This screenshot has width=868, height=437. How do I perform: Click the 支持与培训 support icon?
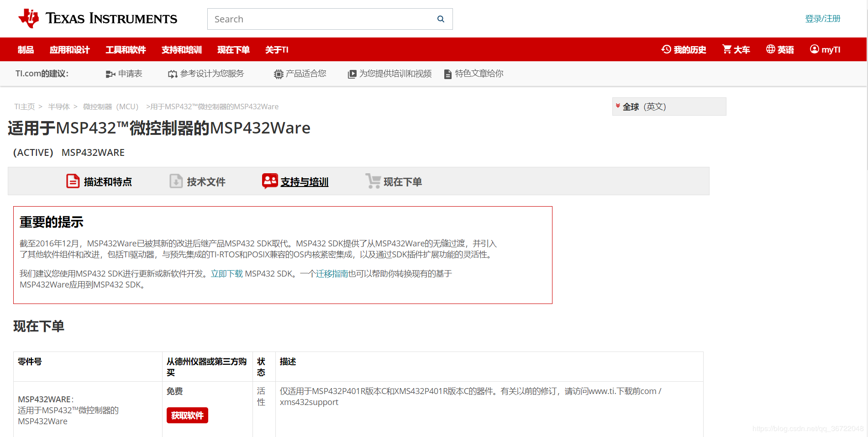tap(270, 181)
